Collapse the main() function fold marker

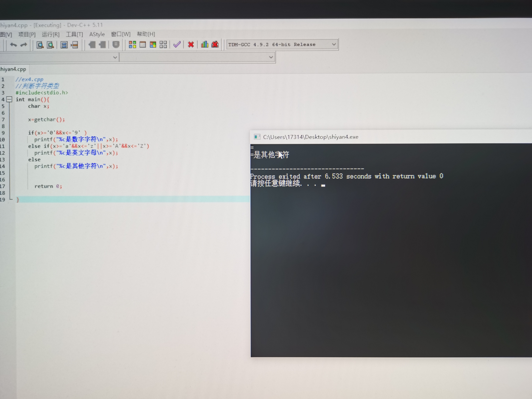(9, 99)
